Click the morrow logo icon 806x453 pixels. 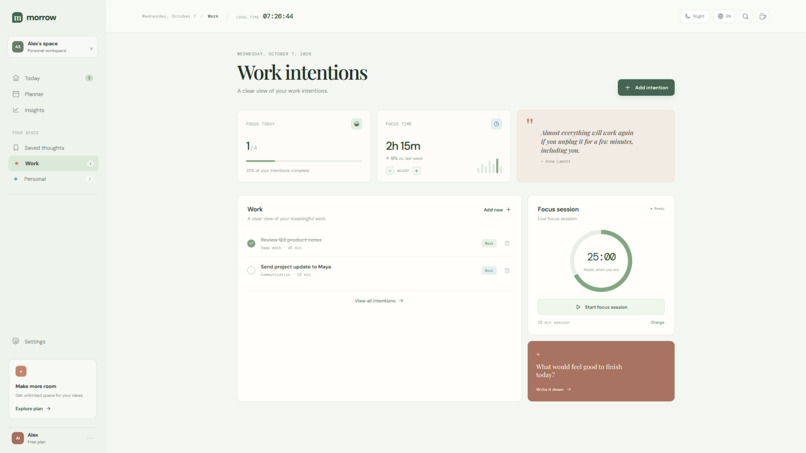17,17
